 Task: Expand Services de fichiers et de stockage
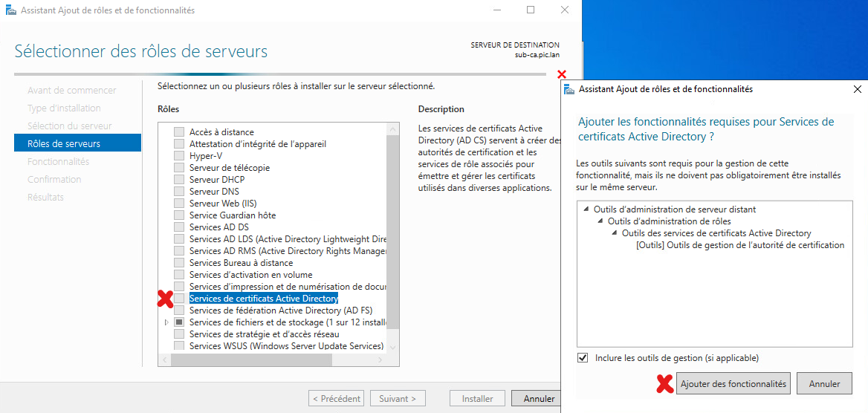click(x=166, y=322)
